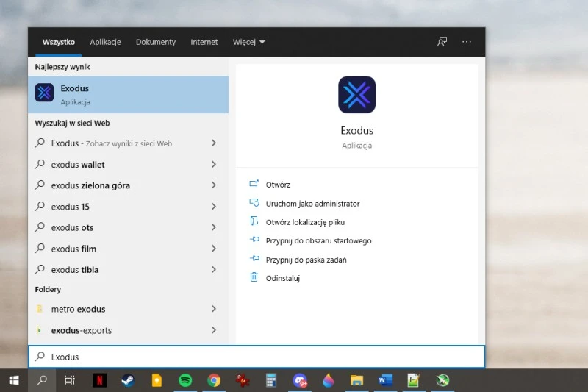Click the pin icon beside paska zadań
The image size is (588, 392).
click(x=254, y=258)
